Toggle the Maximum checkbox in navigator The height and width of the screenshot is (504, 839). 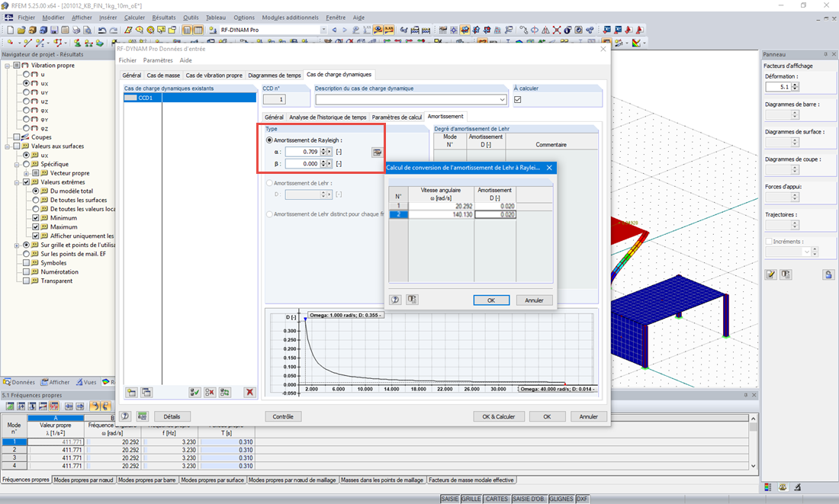click(36, 227)
